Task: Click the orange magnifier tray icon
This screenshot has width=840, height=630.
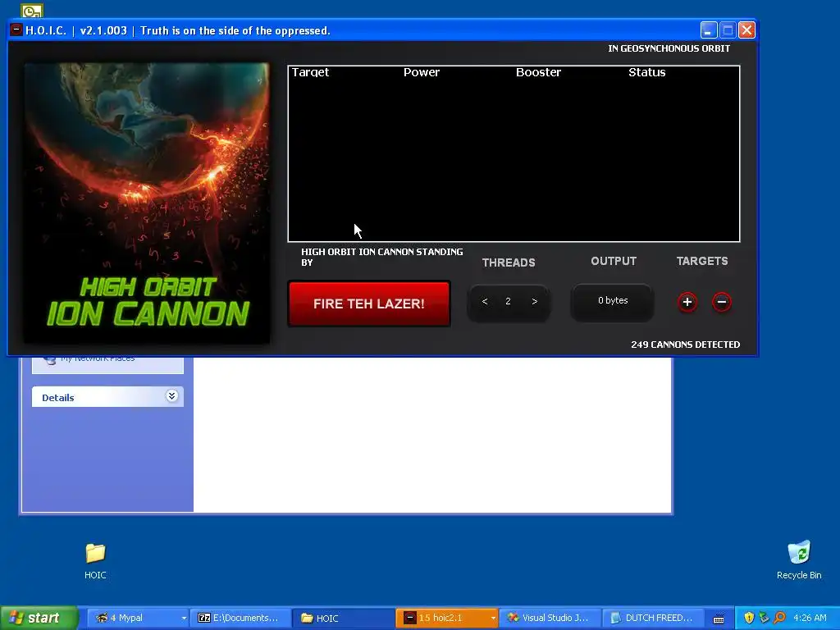Action: point(779,618)
